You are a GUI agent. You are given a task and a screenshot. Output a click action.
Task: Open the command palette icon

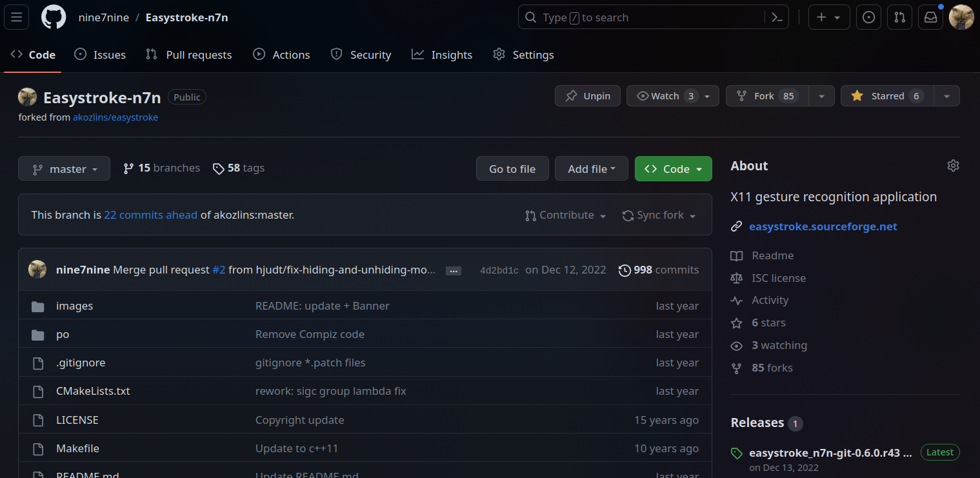(x=777, y=17)
